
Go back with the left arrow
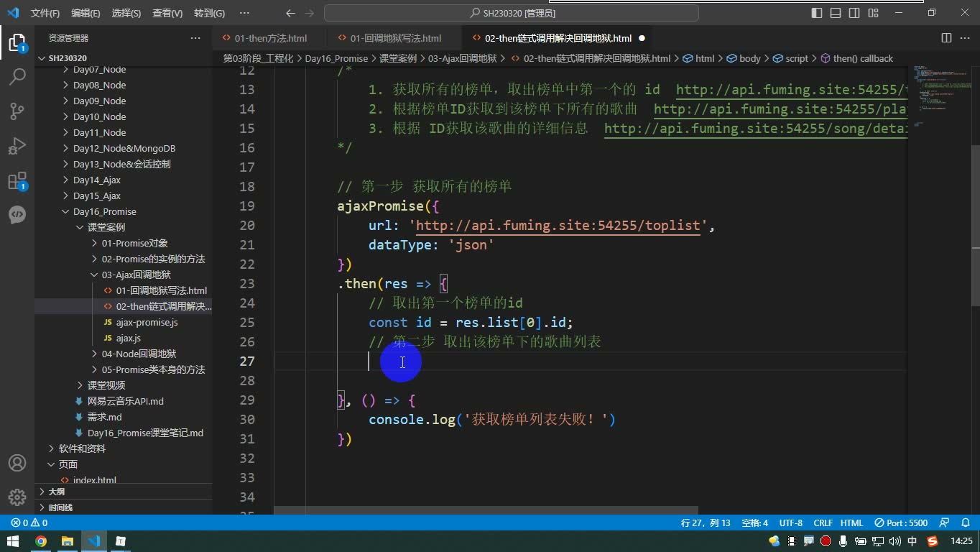click(x=290, y=13)
